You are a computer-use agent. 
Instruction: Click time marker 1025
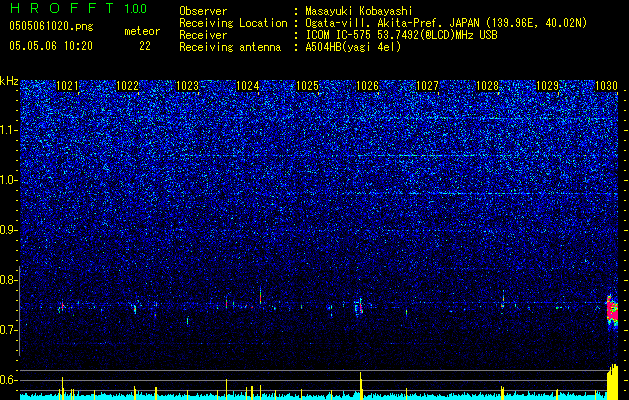pyautogui.click(x=308, y=86)
